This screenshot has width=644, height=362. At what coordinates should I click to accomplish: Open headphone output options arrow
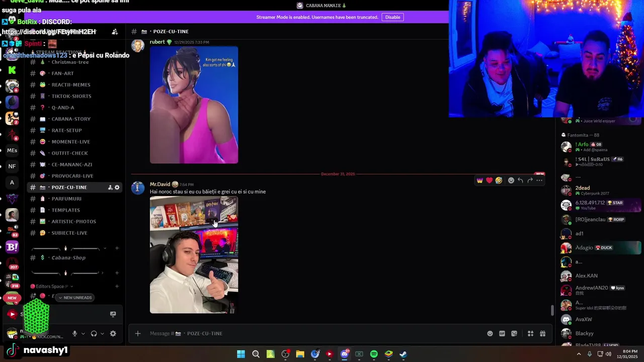pos(102,333)
